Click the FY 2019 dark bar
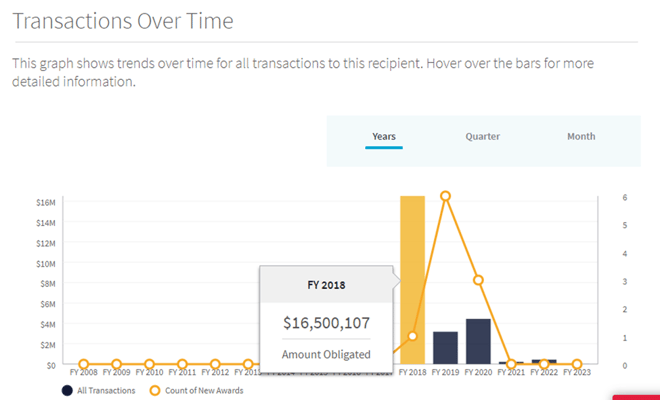This screenshot has width=660, height=400. pos(445,348)
